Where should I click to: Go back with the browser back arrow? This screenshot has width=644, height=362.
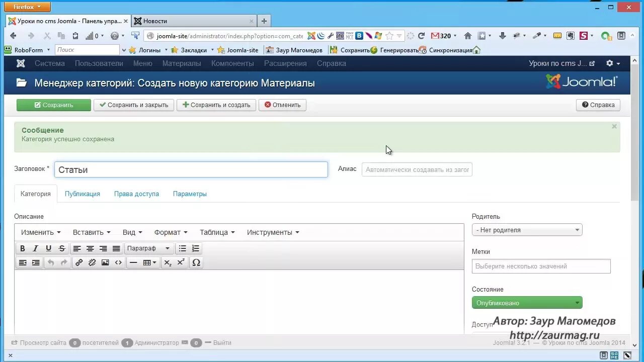pyautogui.click(x=14, y=36)
